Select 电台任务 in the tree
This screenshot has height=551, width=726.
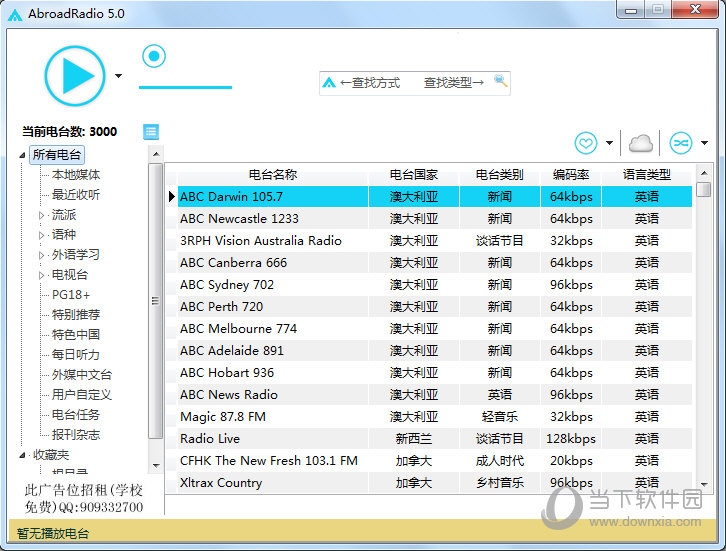(76, 415)
